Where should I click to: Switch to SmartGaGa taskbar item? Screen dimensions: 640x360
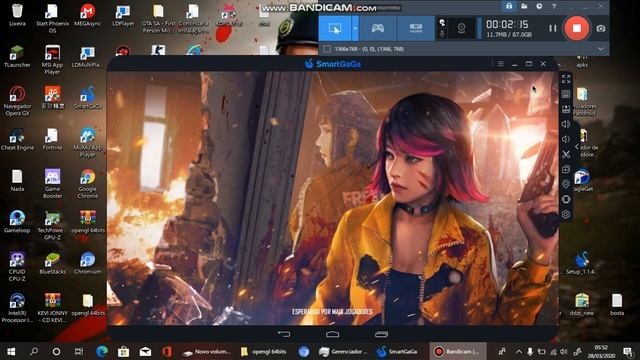[x=397, y=351]
